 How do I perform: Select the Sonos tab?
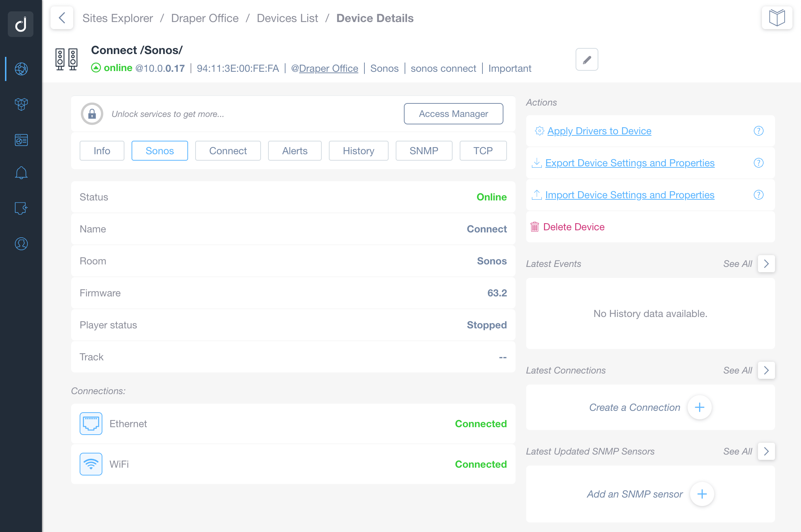[160, 151]
